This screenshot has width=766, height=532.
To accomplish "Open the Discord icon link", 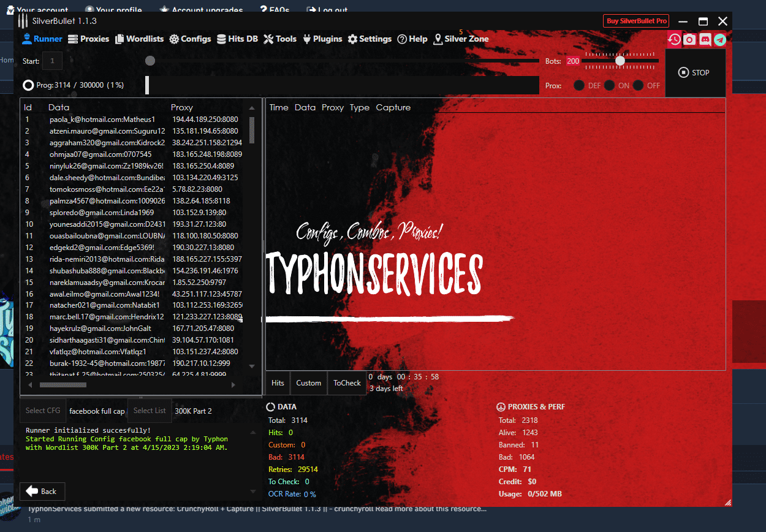I will 705,39.
